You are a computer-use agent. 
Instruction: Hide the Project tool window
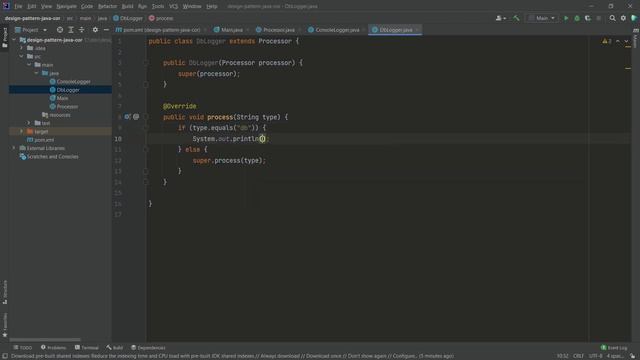[x=106, y=30]
